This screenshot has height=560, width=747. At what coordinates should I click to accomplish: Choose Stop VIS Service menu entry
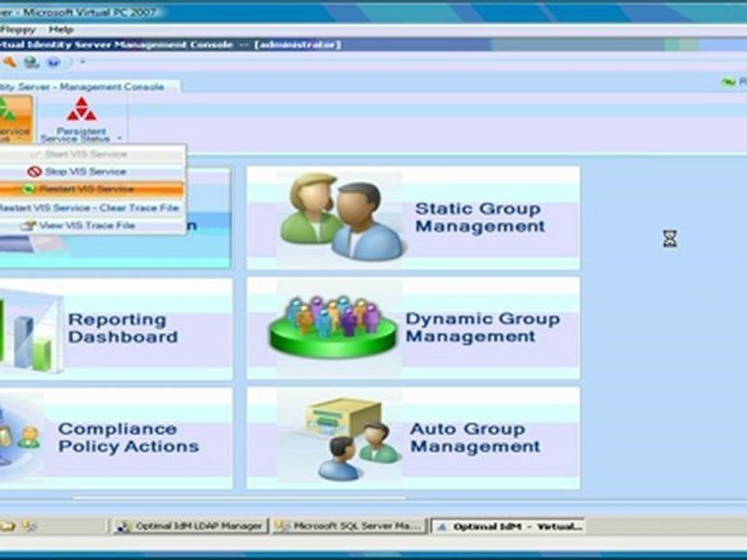(92, 171)
